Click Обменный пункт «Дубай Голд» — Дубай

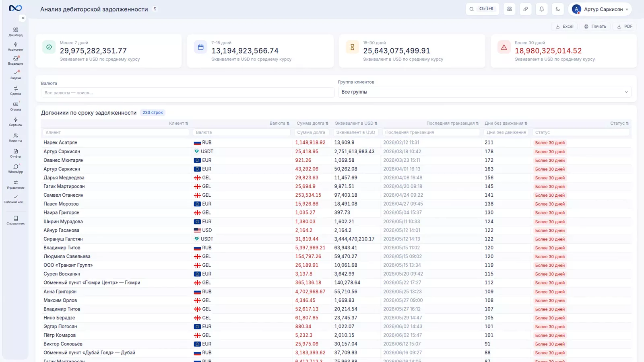pos(89,353)
